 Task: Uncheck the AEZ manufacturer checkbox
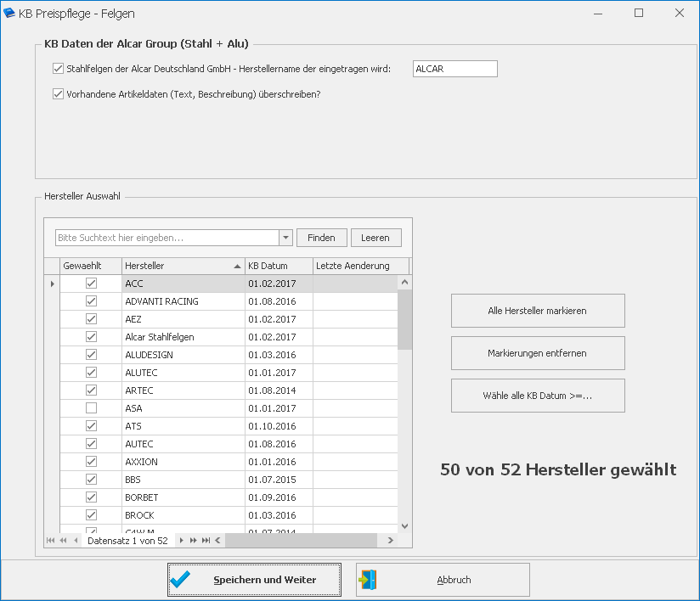tap(91, 319)
